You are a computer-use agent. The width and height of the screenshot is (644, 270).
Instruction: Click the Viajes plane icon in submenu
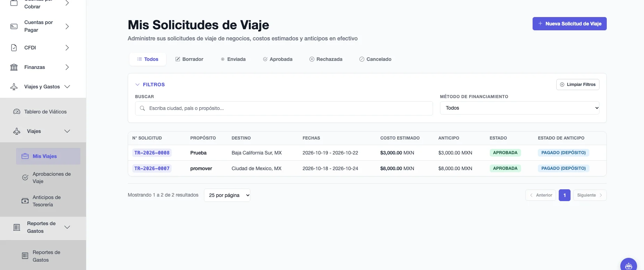[x=17, y=131]
